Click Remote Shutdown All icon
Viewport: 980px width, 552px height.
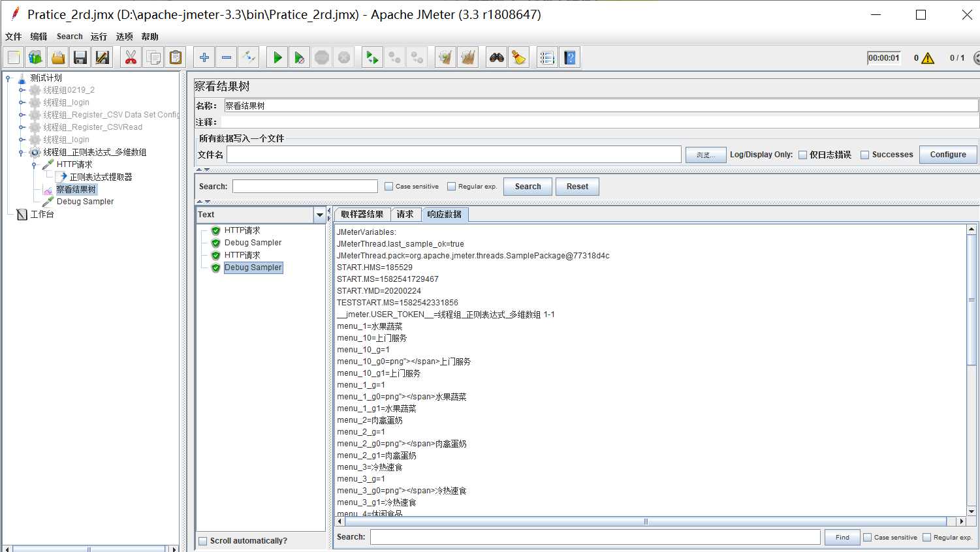(x=417, y=57)
